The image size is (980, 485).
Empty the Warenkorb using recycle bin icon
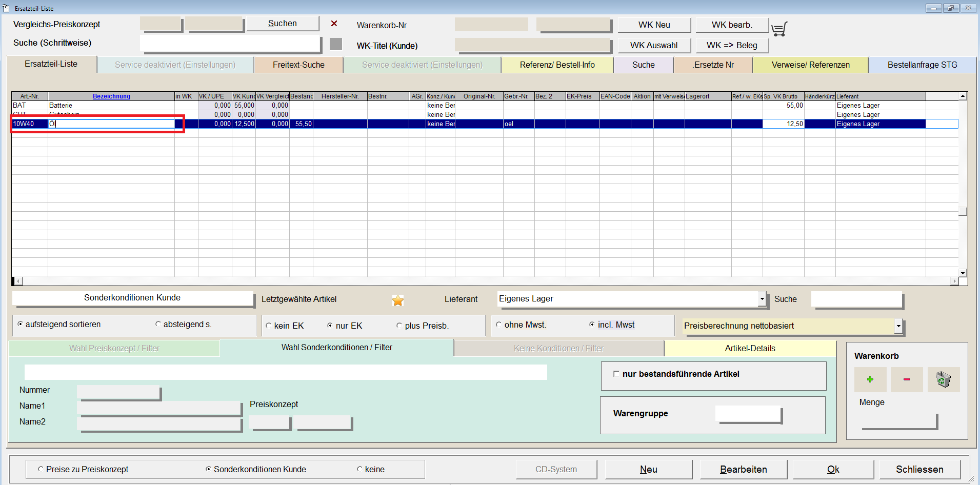(944, 379)
